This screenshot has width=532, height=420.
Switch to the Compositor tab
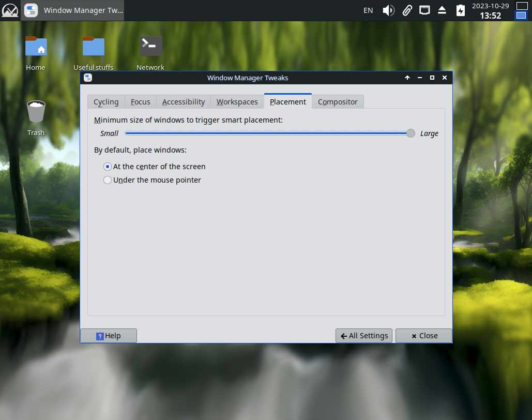pyautogui.click(x=338, y=102)
